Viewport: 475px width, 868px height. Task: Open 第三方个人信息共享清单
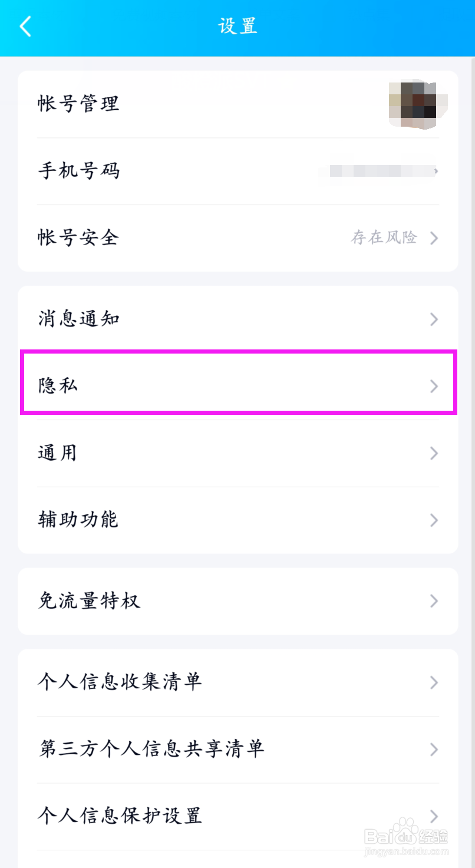[x=238, y=750]
